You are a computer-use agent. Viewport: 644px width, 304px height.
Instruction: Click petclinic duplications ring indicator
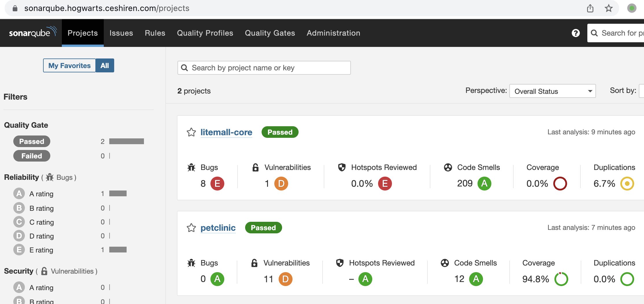627,279
